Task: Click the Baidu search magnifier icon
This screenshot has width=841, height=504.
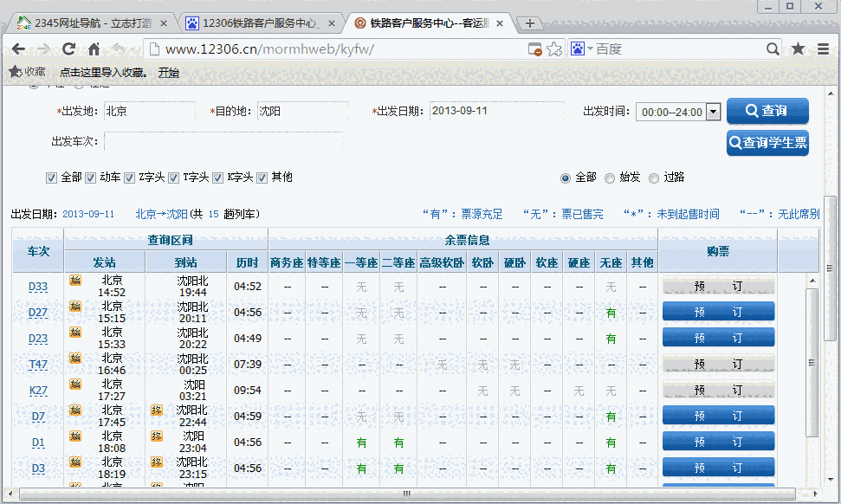Action: tap(773, 49)
